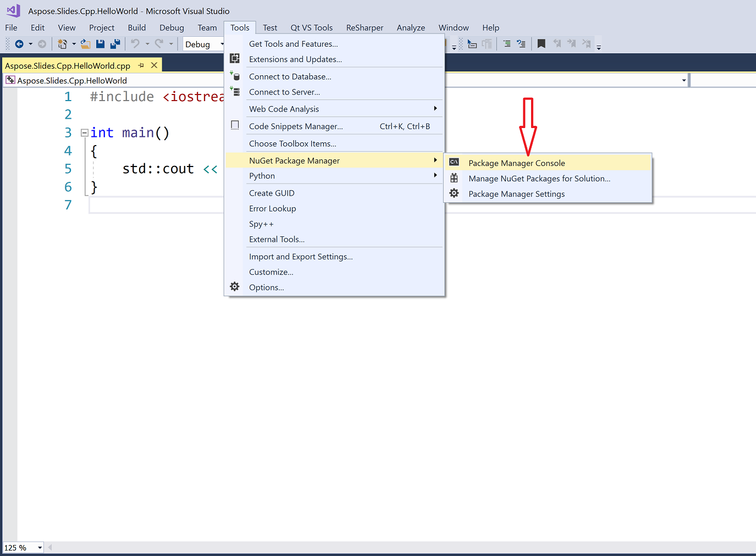The width and height of the screenshot is (756, 556).
Task: Select Error Lookup menu entry
Action: [334, 208]
